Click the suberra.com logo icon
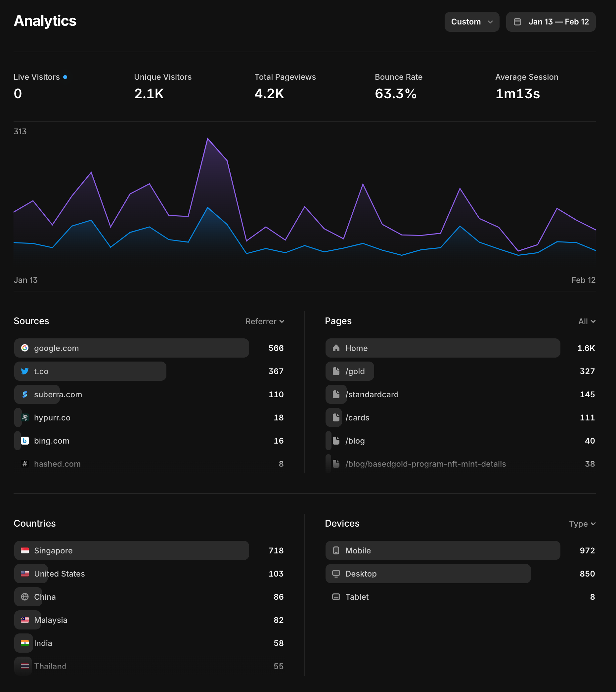 pos(25,394)
